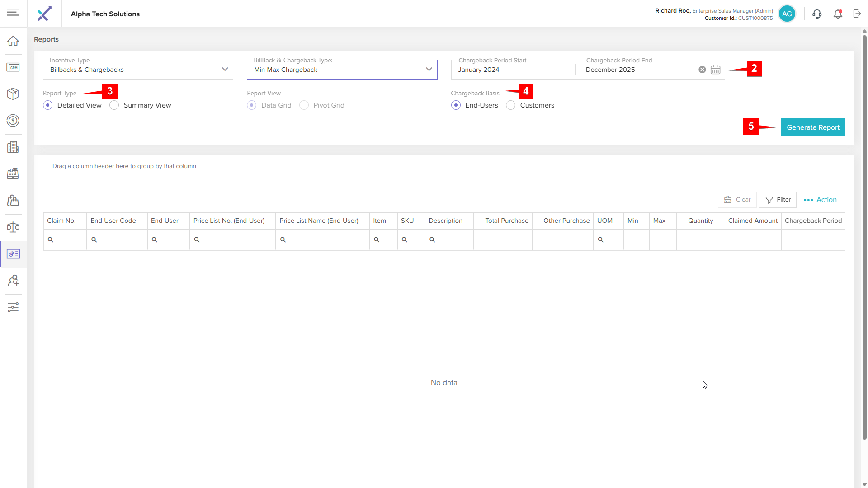
Task: Click the calendar icon in Chargeback Period
Action: point(715,70)
